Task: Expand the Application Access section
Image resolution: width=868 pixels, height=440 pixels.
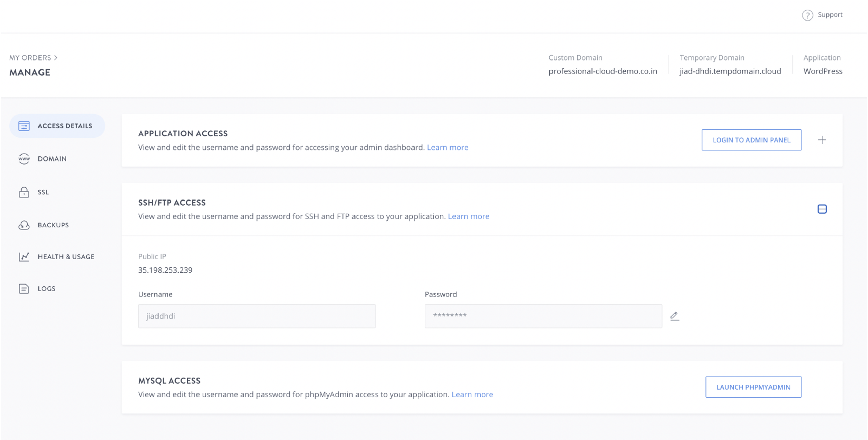Action: [822, 140]
